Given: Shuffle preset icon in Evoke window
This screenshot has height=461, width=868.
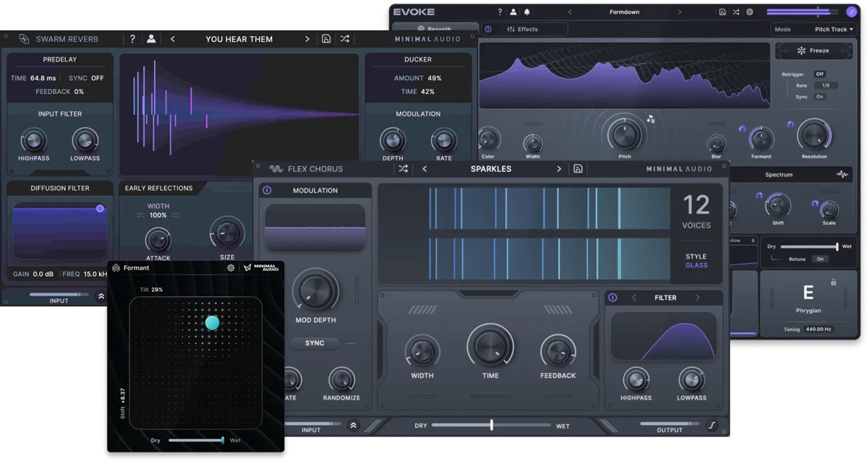Looking at the screenshot, I should (736, 12).
